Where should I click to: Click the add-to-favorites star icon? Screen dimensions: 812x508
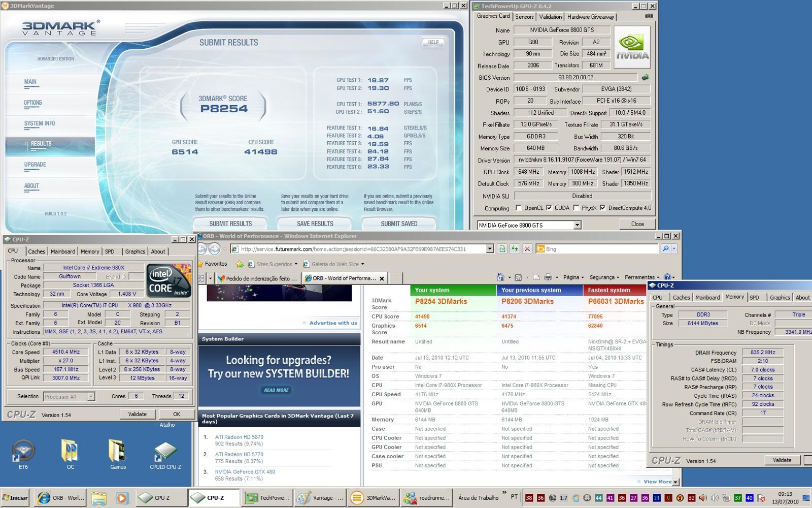click(x=239, y=264)
